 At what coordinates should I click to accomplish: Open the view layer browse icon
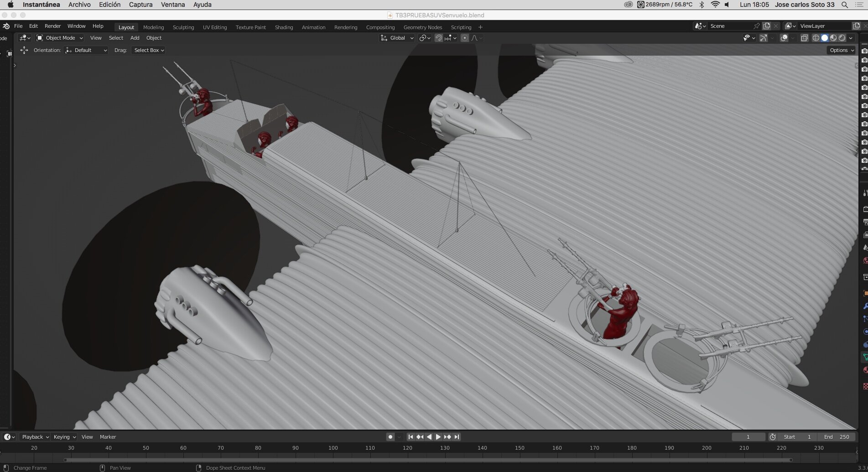(790, 26)
